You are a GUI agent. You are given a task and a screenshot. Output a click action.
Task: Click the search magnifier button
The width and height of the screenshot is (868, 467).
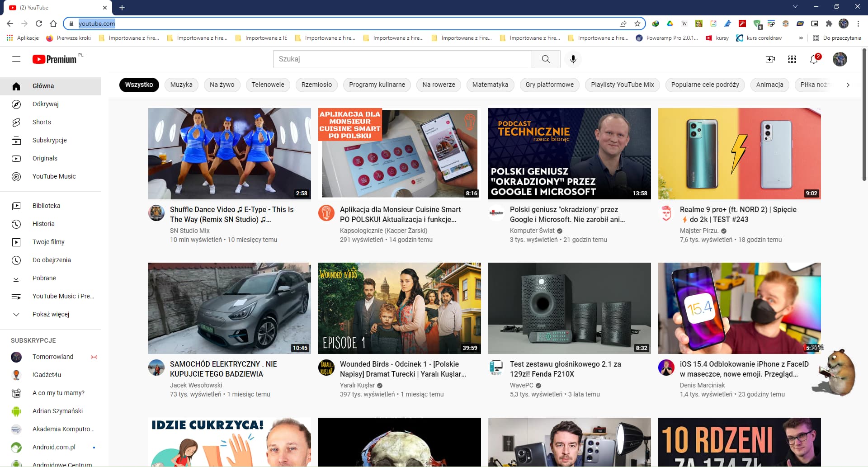(x=546, y=59)
